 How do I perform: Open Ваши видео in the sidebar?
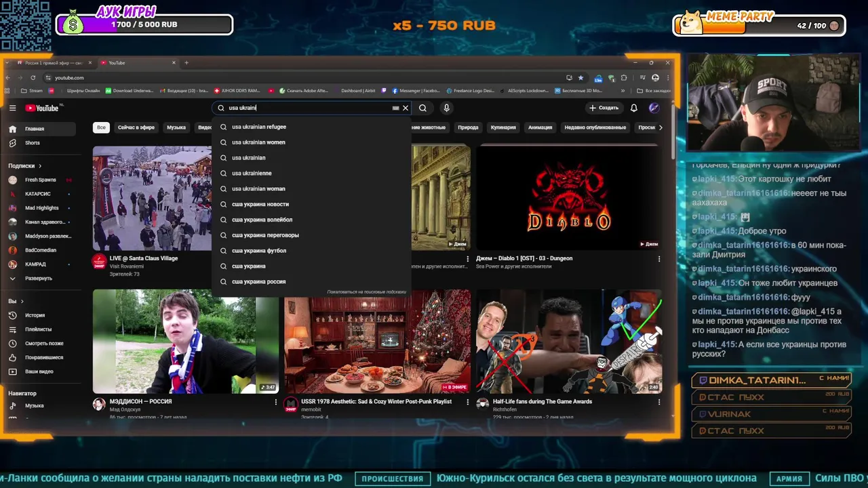click(x=42, y=371)
